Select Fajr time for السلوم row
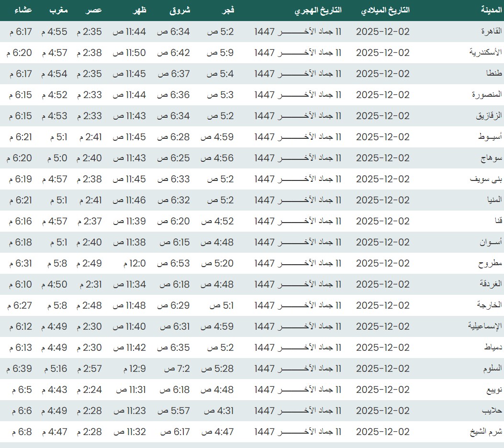 point(217,369)
